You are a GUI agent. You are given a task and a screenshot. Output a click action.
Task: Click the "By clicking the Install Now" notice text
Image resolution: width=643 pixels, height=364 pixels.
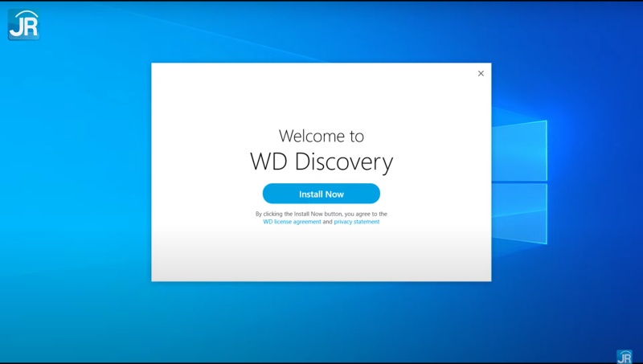[321, 214]
